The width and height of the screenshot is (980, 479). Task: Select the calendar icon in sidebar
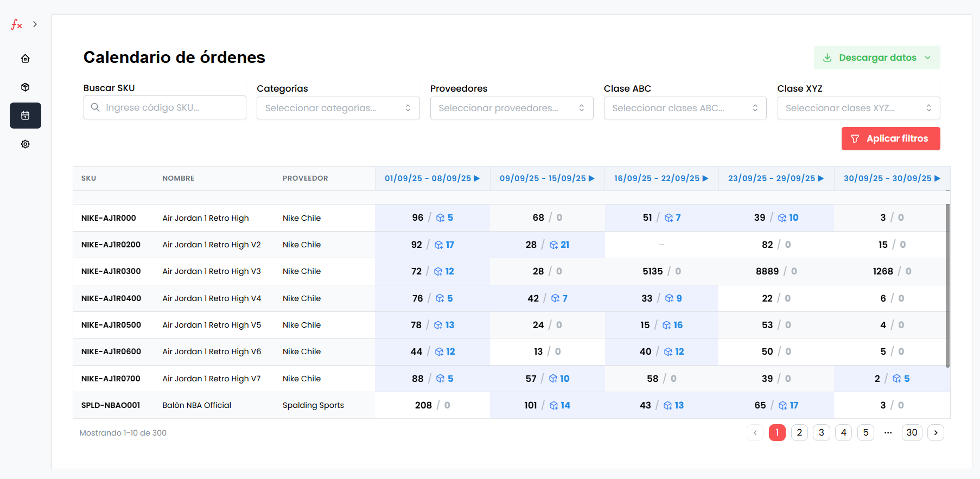(25, 116)
